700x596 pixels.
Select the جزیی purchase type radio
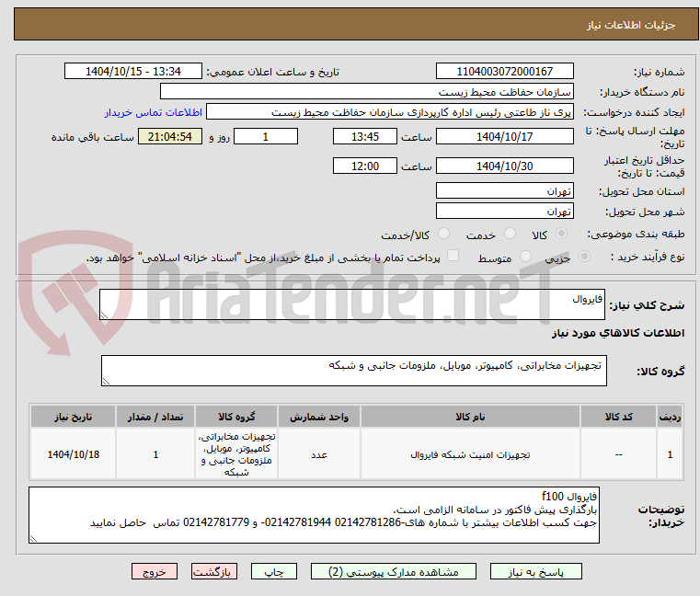[x=584, y=257]
